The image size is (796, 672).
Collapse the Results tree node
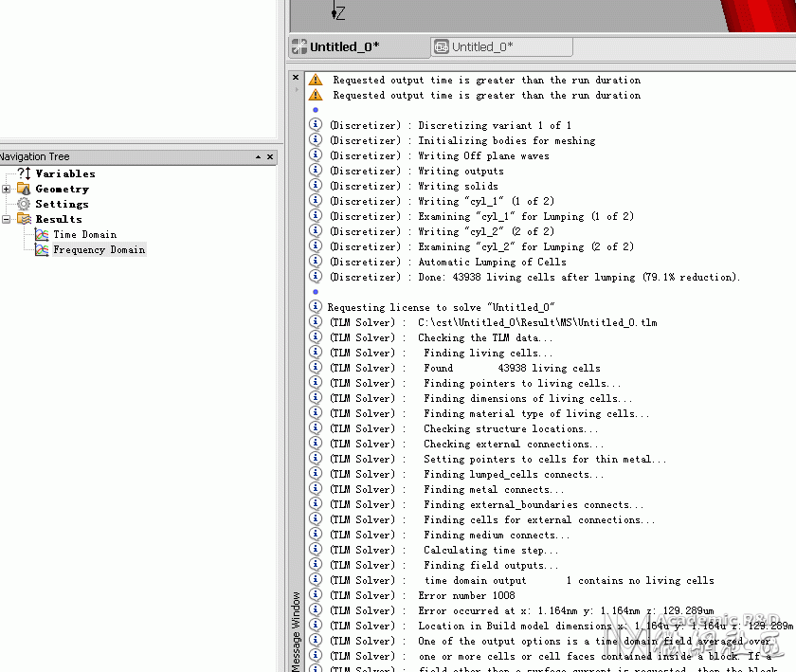pos(6,220)
